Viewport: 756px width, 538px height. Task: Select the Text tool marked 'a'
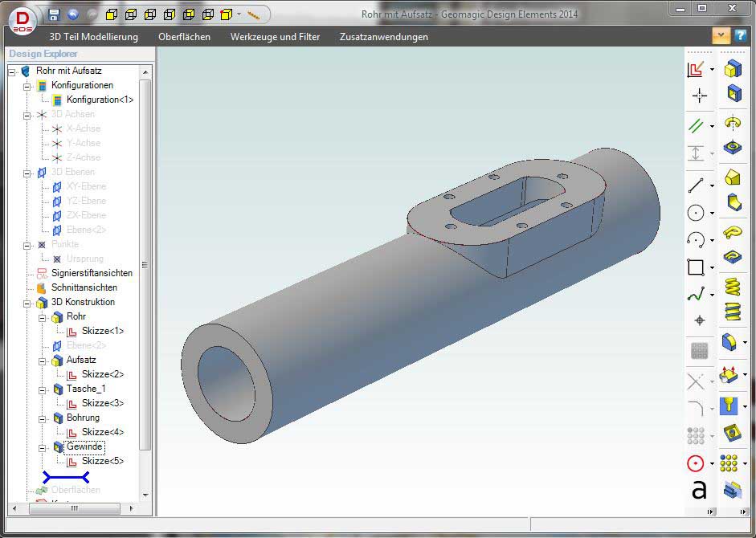coord(697,490)
